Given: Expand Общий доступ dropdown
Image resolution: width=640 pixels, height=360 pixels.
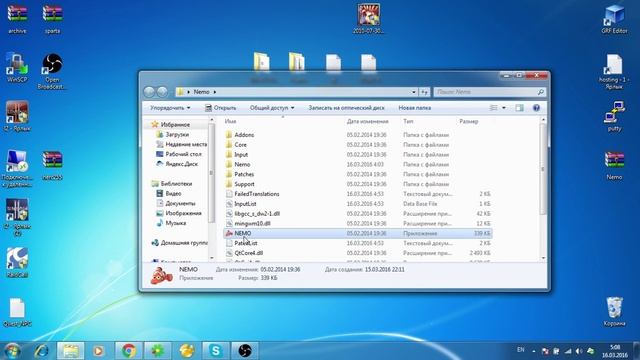Looking at the screenshot, I should [272, 108].
